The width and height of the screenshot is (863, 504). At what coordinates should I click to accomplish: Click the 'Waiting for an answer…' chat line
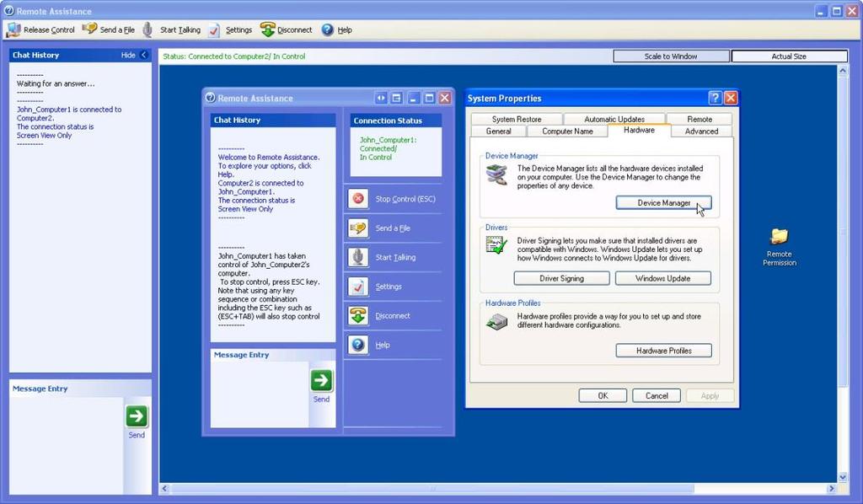[x=56, y=83]
